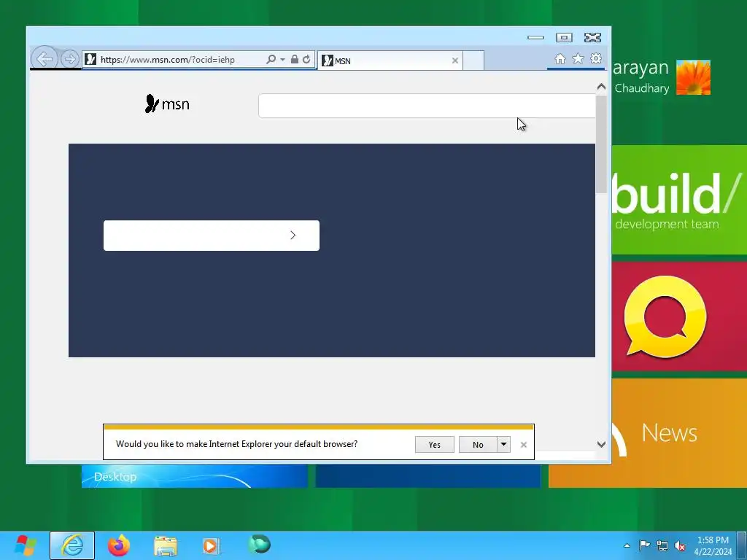Go back with the browser Back arrow

pyautogui.click(x=44, y=59)
